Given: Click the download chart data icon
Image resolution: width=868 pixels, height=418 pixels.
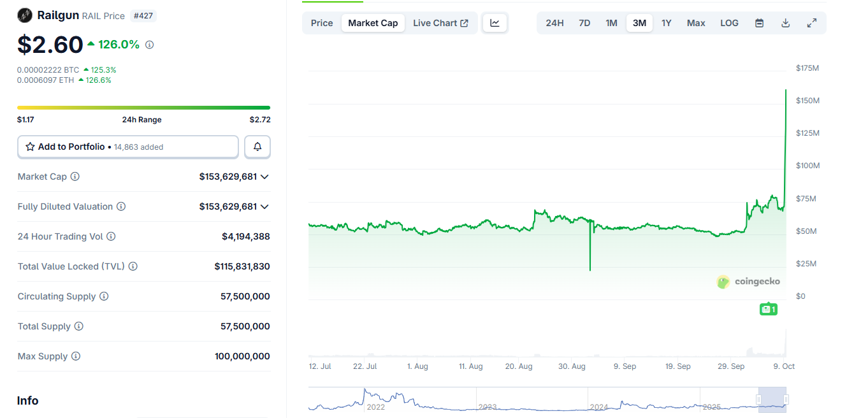Looking at the screenshot, I should (786, 23).
